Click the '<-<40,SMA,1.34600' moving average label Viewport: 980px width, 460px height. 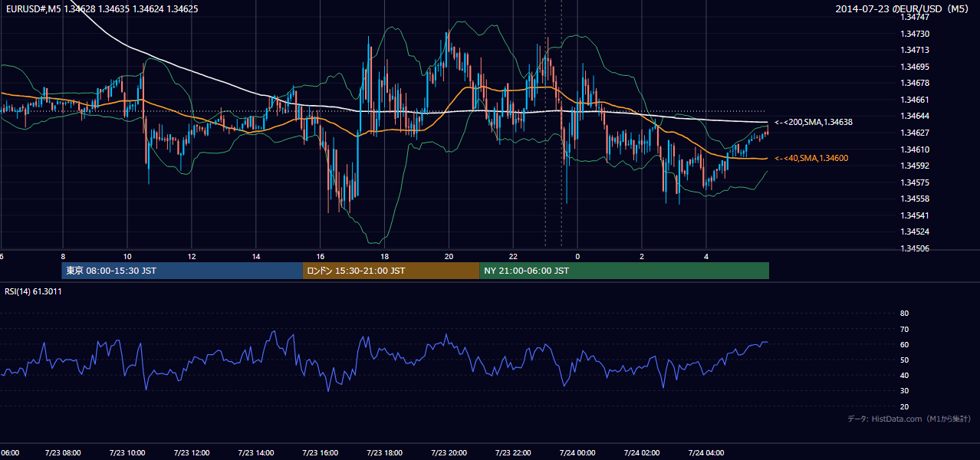click(x=811, y=158)
